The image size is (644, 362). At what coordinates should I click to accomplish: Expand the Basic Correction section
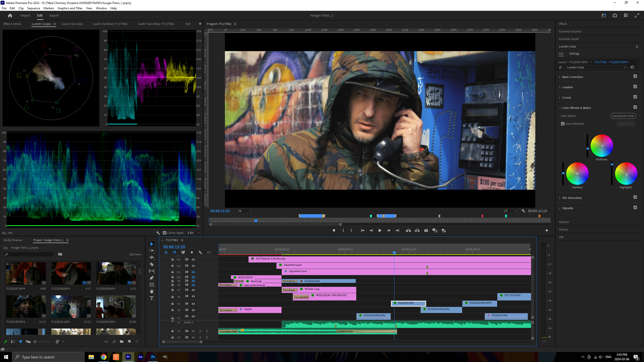pos(572,77)
